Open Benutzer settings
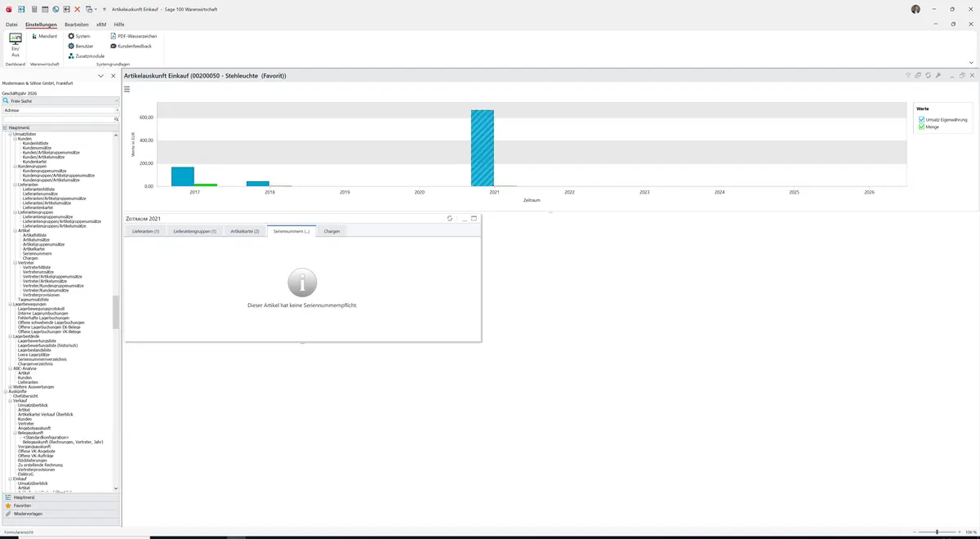Viewport: 980px width, 539px height. (81, 46)
